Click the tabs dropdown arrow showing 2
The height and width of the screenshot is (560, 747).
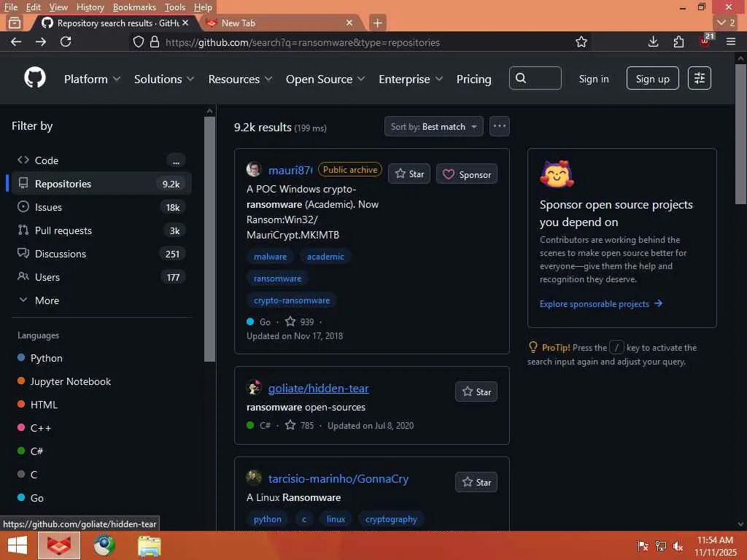tap(726, 23)
